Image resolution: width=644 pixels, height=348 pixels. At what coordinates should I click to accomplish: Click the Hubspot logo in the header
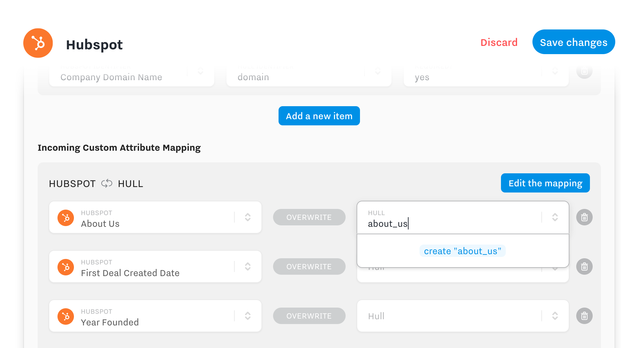coord(38,43)
